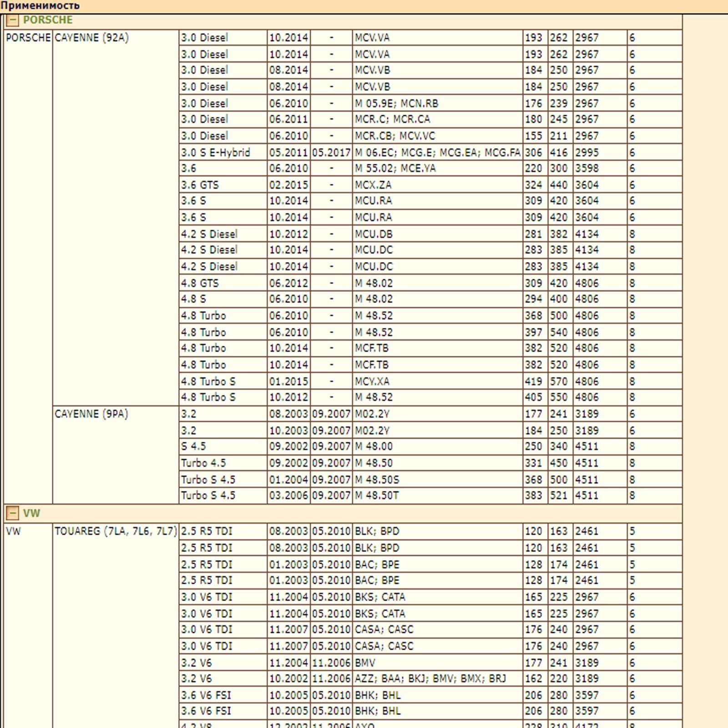Select the S 4.5 modification cell

point(193,446)
